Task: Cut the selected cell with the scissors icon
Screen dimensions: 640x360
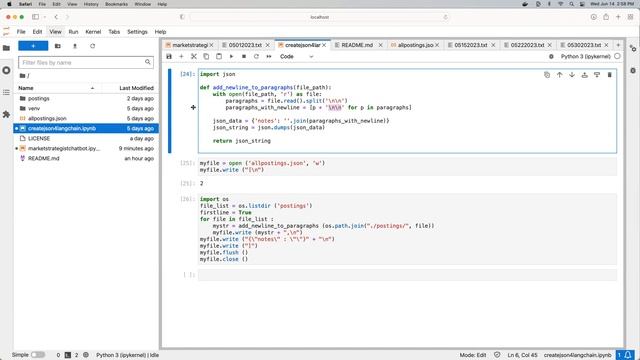Action: [194, 56]
